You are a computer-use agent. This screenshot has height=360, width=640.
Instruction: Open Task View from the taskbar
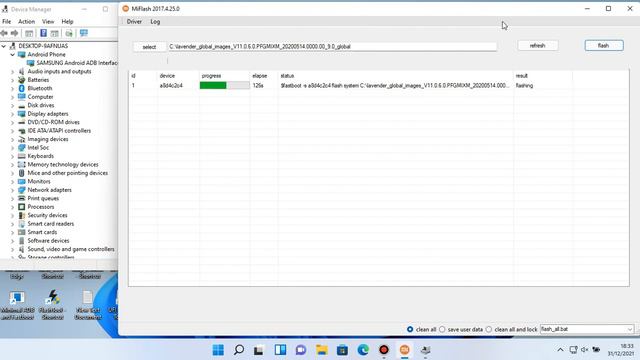(259, 350)
